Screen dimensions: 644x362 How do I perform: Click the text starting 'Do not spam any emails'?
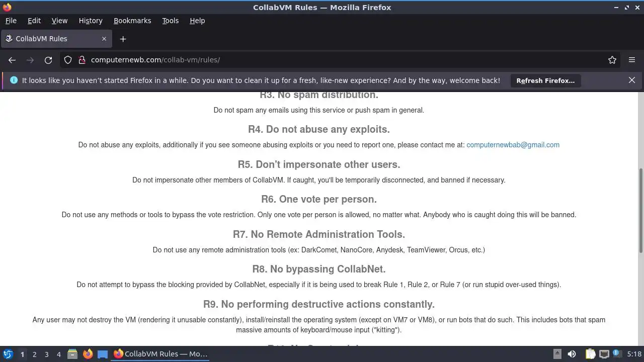(x=319, y=110)
